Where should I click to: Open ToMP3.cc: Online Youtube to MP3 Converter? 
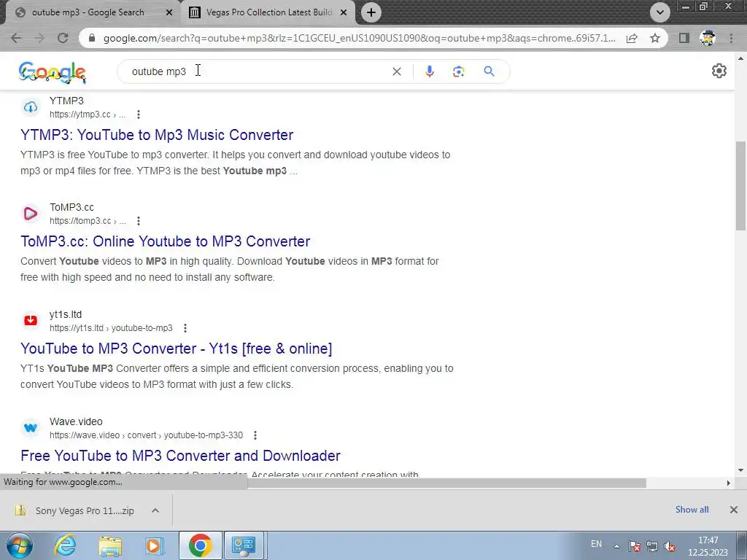[166, 241]
